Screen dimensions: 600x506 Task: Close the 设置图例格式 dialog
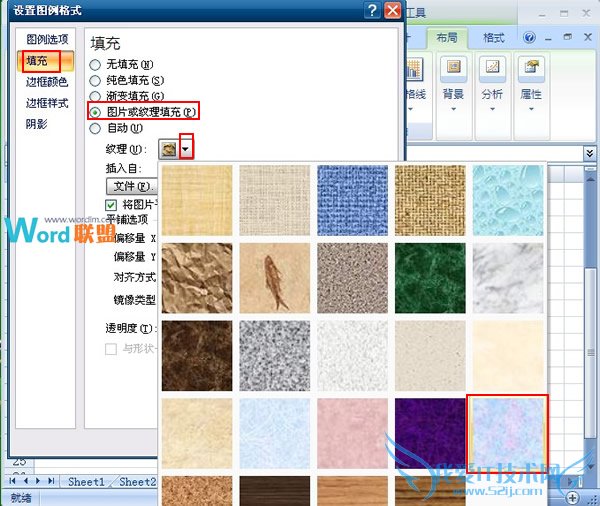[392, 10]
